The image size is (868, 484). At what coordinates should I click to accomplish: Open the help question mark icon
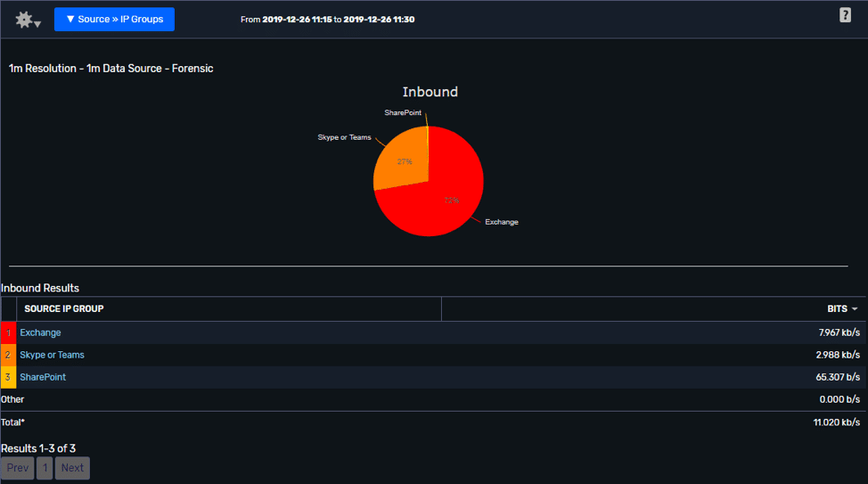(845, 15)
